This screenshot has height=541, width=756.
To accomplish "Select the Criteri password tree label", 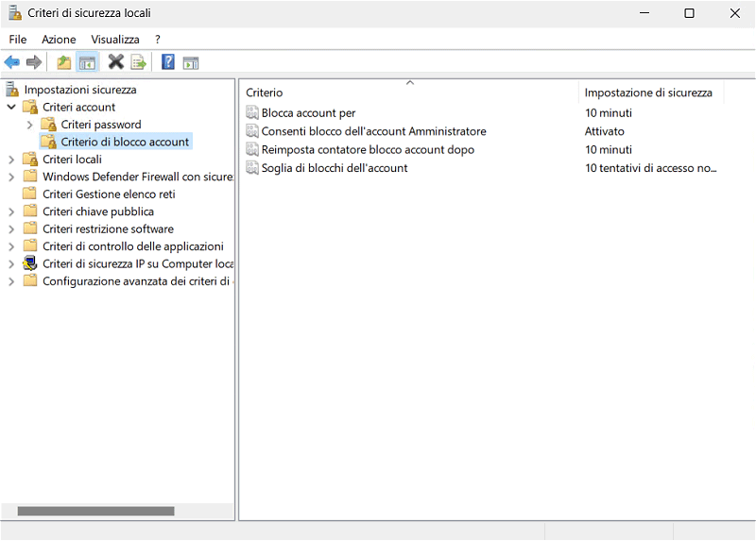I will (101, 125).
